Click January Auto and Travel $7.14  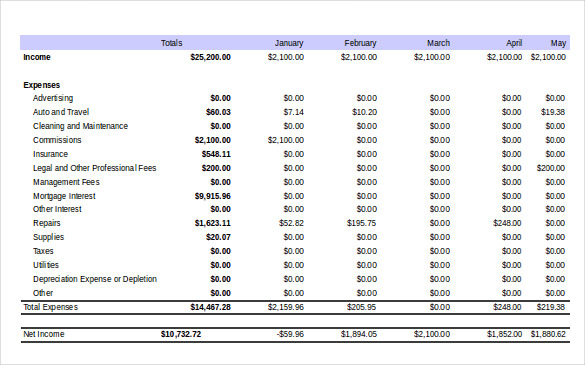[x=294, y=112]
